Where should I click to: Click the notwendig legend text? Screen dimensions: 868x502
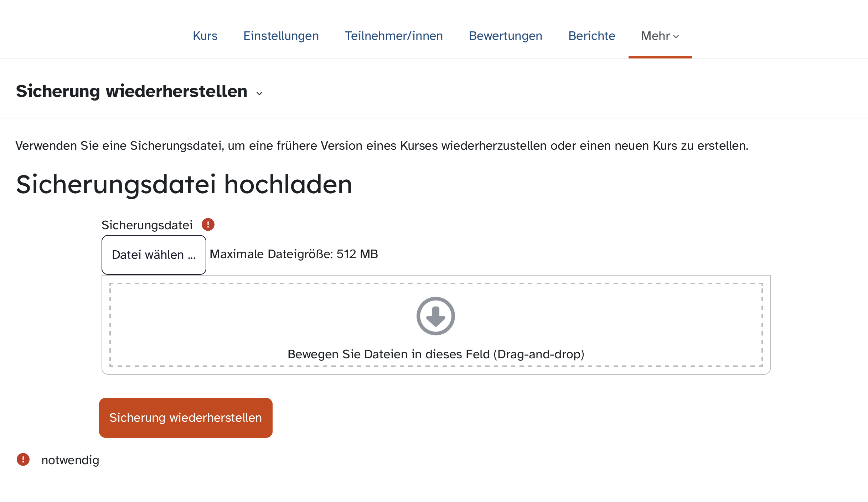[70, 460]
